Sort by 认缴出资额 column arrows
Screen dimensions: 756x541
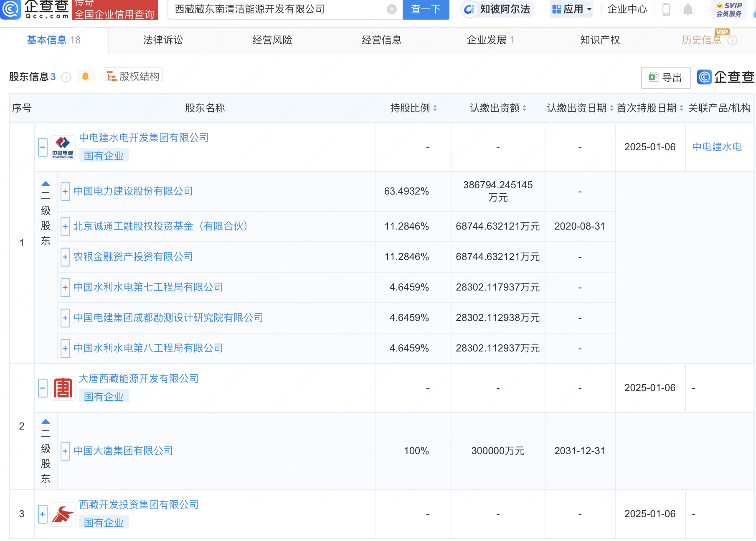click(524, 108)
